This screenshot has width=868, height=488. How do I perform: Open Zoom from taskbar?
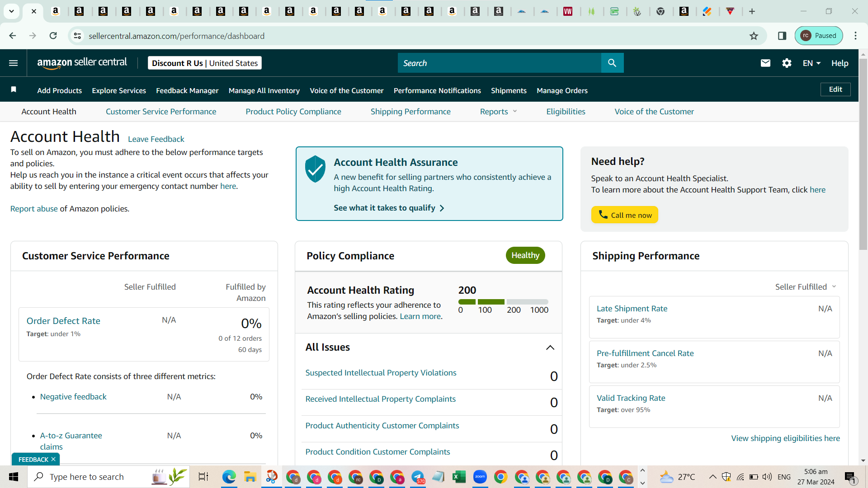[x=480, y=477]
